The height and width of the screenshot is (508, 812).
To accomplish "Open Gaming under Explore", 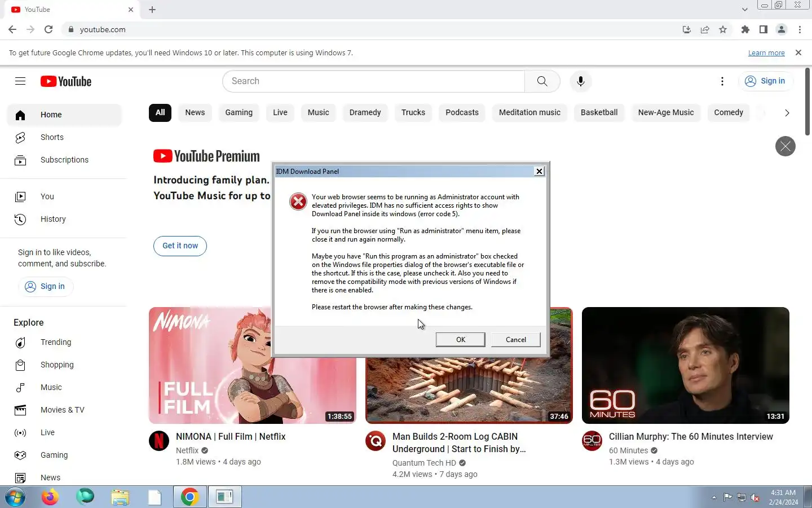I will tap(64, 455).
